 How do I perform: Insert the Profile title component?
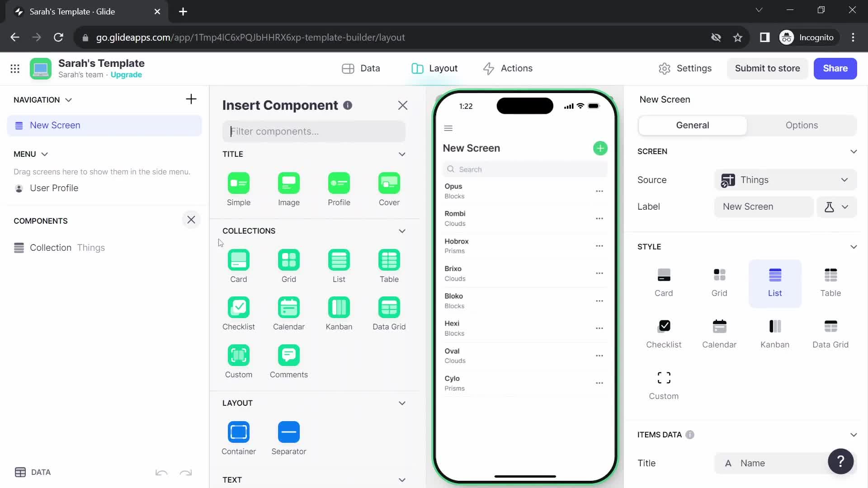[339, 189]
